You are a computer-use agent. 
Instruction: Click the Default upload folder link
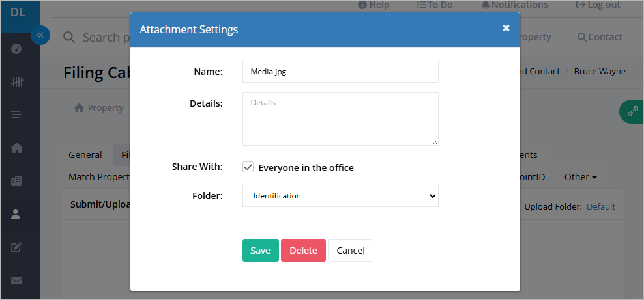(601, 206)
